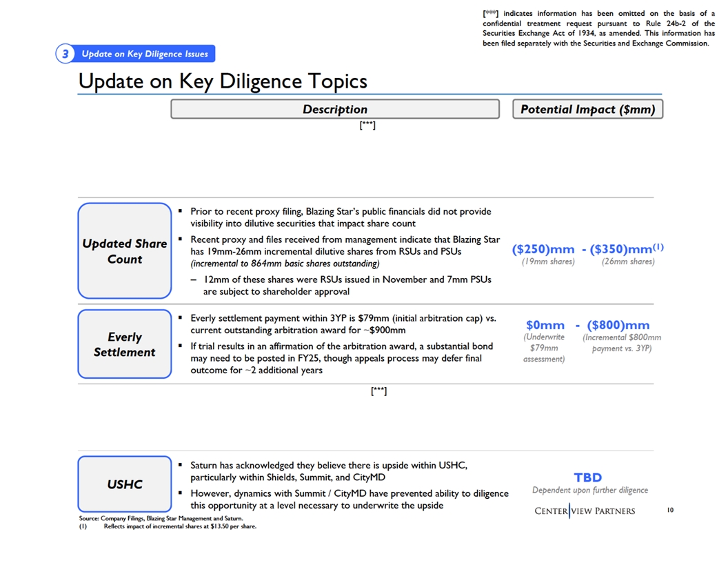Screen dimensions: 728x563
Task: Click the $0mm Everly impact figure
Action: 545,325
